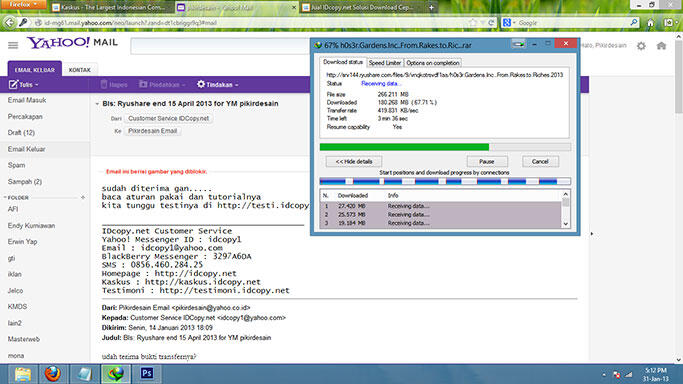
Task: Open File Explorer from taskbar
Action: coord(23,374)
